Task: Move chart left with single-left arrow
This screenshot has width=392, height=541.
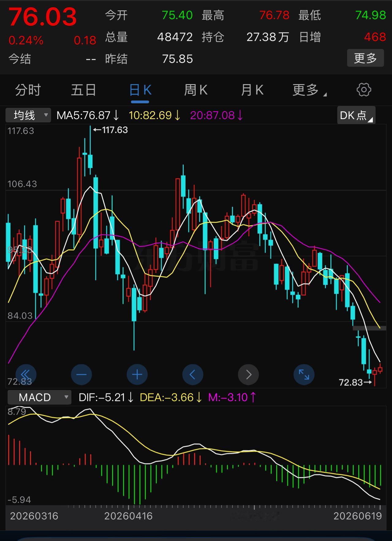Action: (x=193, y=374)
